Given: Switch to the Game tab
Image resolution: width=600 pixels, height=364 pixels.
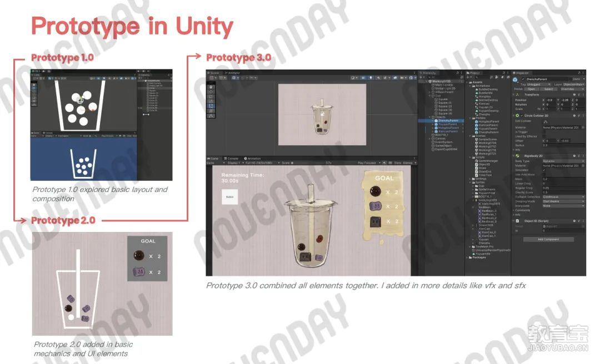Looking at the screenshot, I should pyautogui.click(x=213, y=158).
